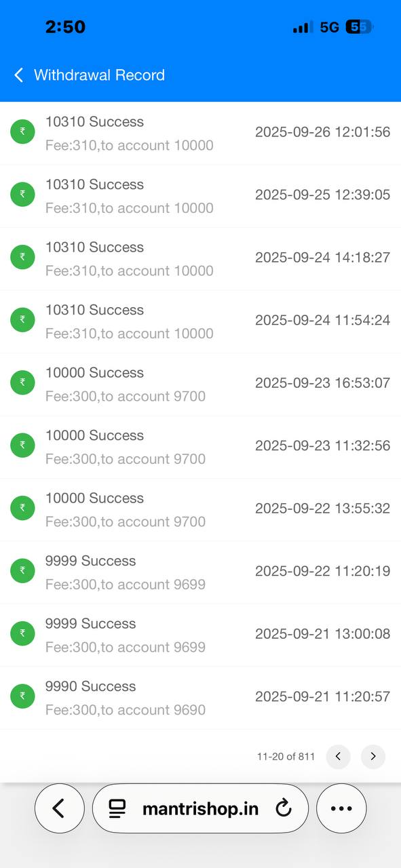The width and height of the screenshot is (401, 868).
Task: Select the rupee icon on the 9990 Success row
Action: (22, 696)
